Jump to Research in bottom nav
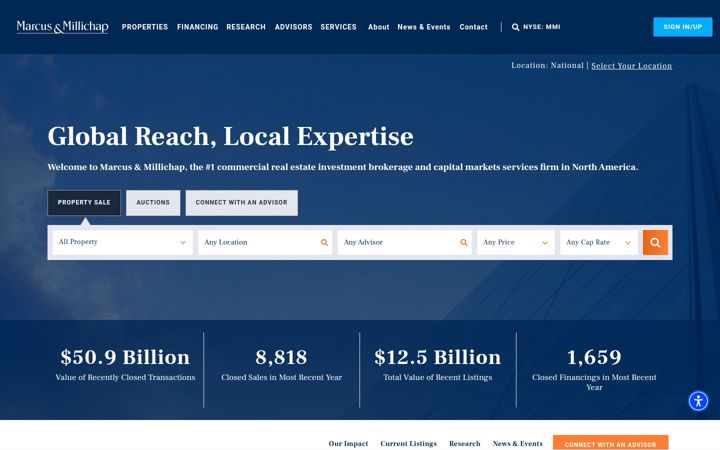The height and width of the screenshot is (450, 720). pyautogui.click(x=465, y=444)
